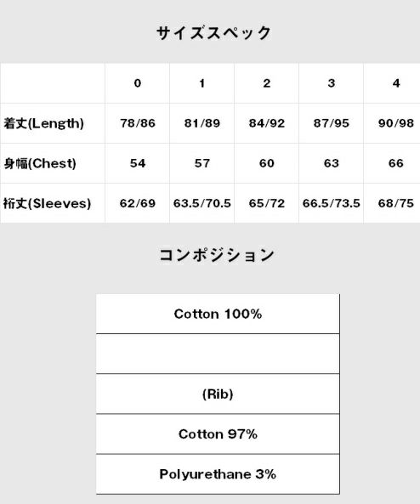Viewport: 420px width, 504px height.
Task: Click the 78/86 length cell
Action: pos(138,123)
